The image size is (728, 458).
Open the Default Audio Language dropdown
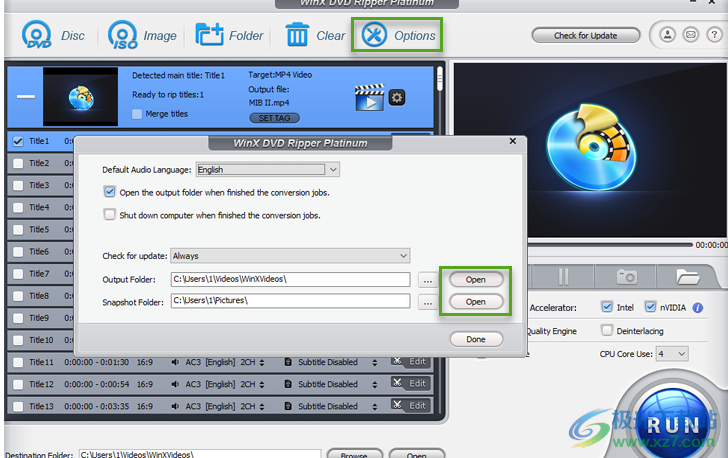click(268, 170)
